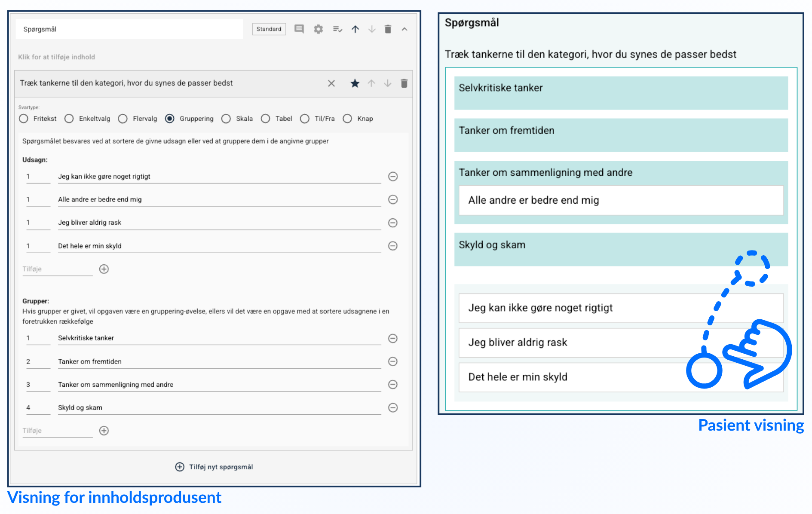This screenshot has width=812, height=514.
Task: Remove the statement 'Det hele er min skyld'
Action: 393,246
